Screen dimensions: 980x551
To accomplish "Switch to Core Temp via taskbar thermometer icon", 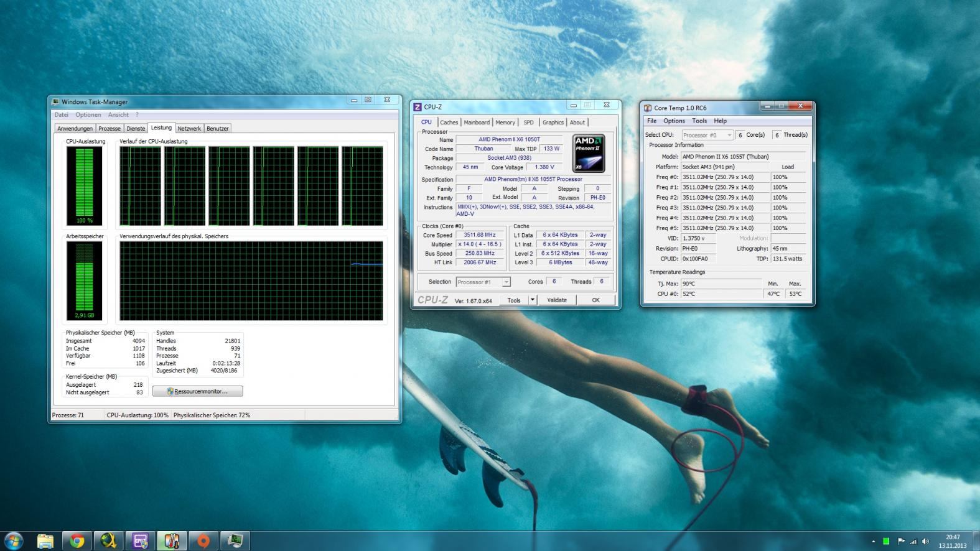I will [172, 541].
